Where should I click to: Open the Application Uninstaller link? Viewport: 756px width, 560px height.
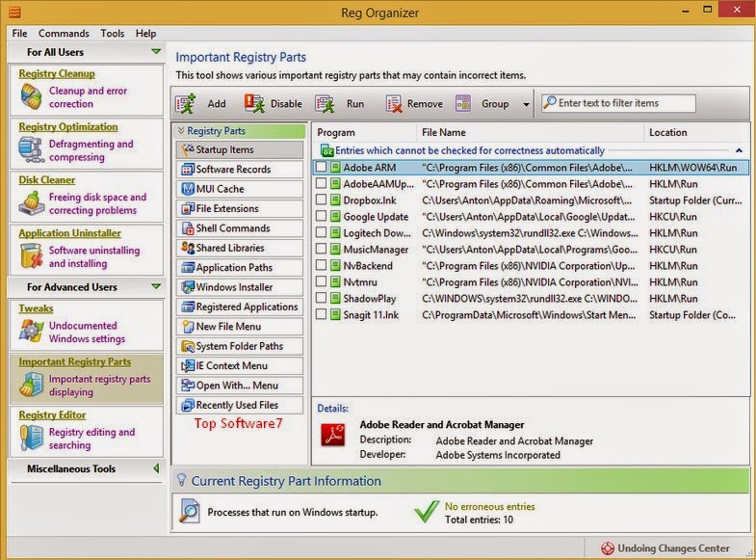coord(70,233)
